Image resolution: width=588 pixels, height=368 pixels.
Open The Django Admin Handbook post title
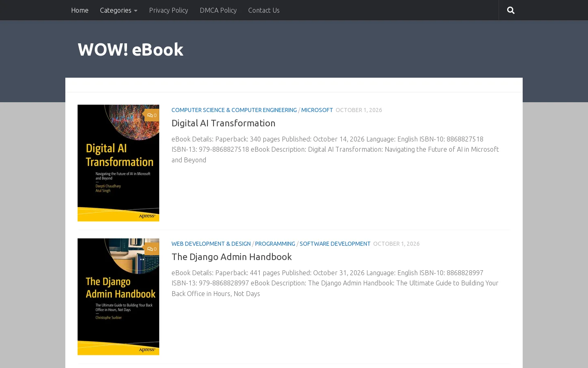click(232, 257)
